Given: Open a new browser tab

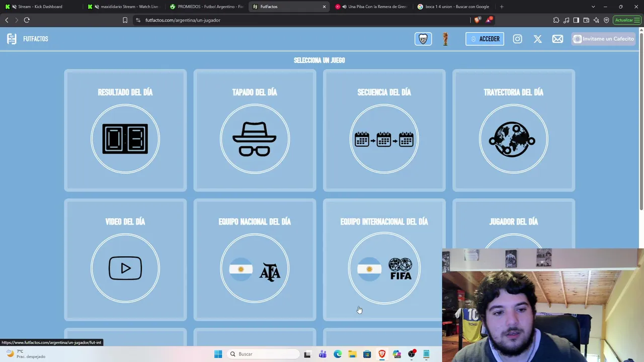Looking at the screenshot, I should pos(502,7).
